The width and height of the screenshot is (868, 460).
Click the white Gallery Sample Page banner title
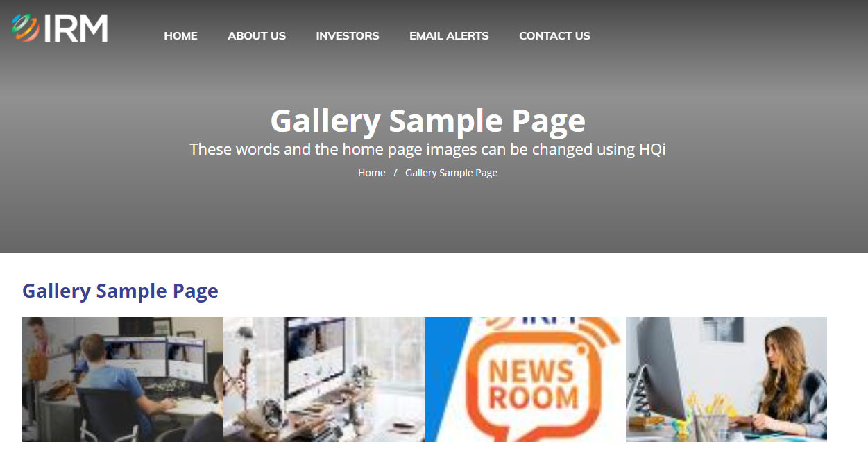427,121
